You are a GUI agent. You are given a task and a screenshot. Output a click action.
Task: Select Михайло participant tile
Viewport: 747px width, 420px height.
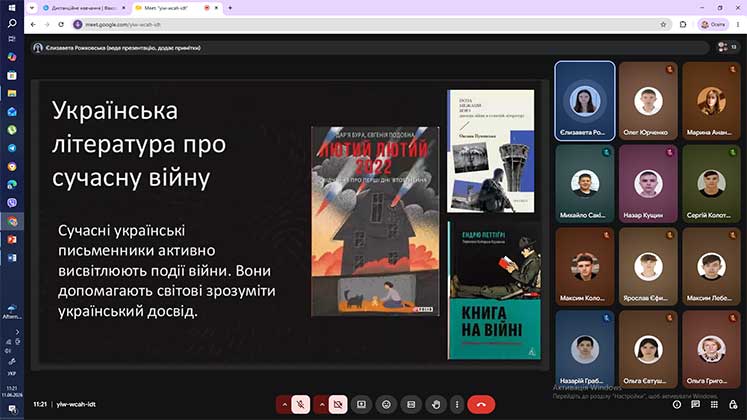point(585,184)
